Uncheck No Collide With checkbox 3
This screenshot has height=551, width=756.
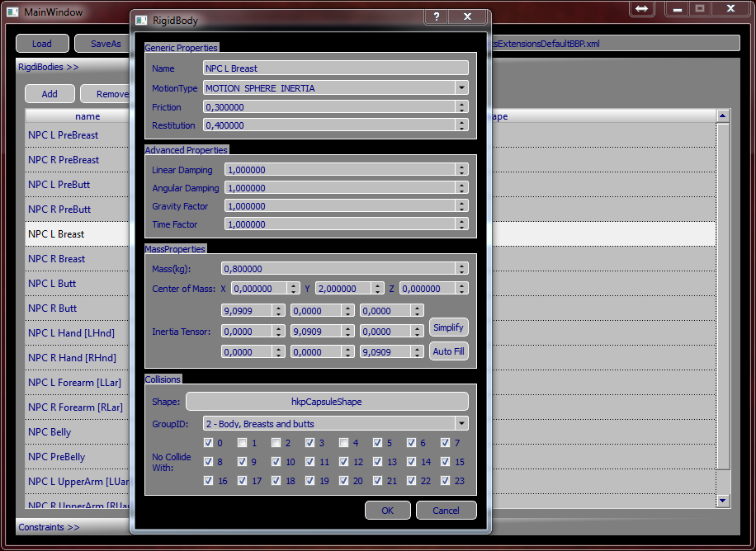point(309,443)
